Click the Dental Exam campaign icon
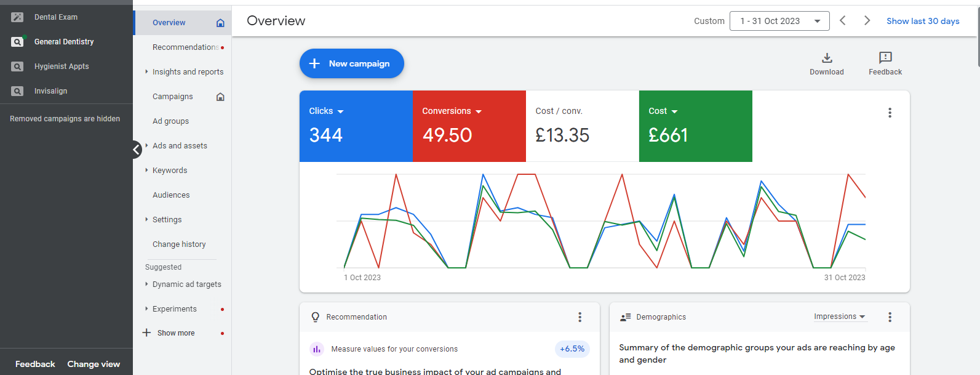Viewport: 980px width, 375px height. pos(17,17)
